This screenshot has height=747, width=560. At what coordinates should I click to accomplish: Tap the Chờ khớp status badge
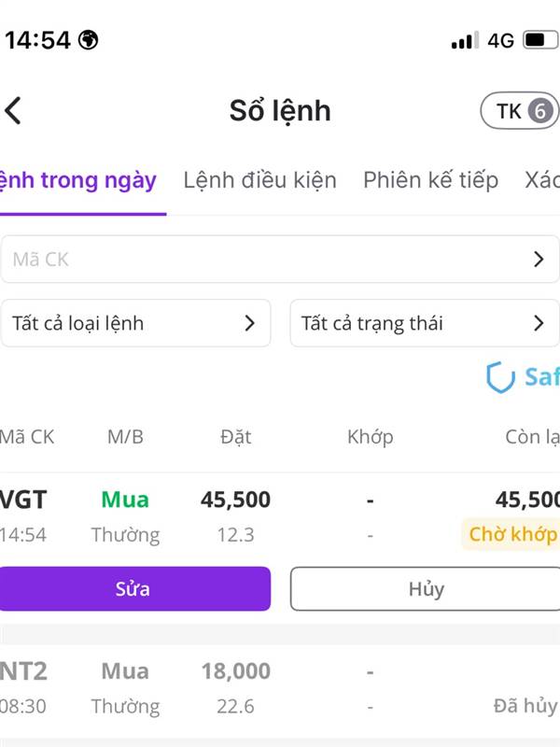pos(511,535)
